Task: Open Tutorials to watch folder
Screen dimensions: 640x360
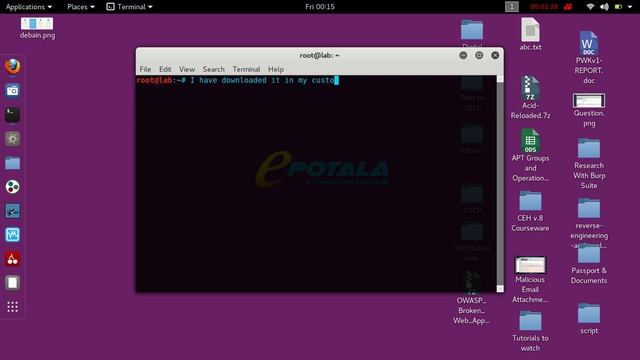Action: pos(530,331)
